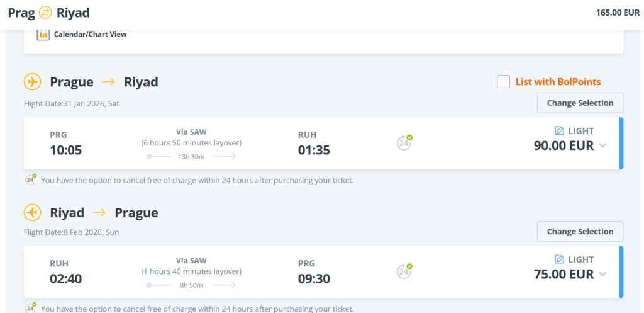Image resolution: width=644 pixels, height=313 pixels.
Task: Click the LIGHT fare edit icon for 90.00 EUR
Action: pyautogui.click(x=560, y=131)
